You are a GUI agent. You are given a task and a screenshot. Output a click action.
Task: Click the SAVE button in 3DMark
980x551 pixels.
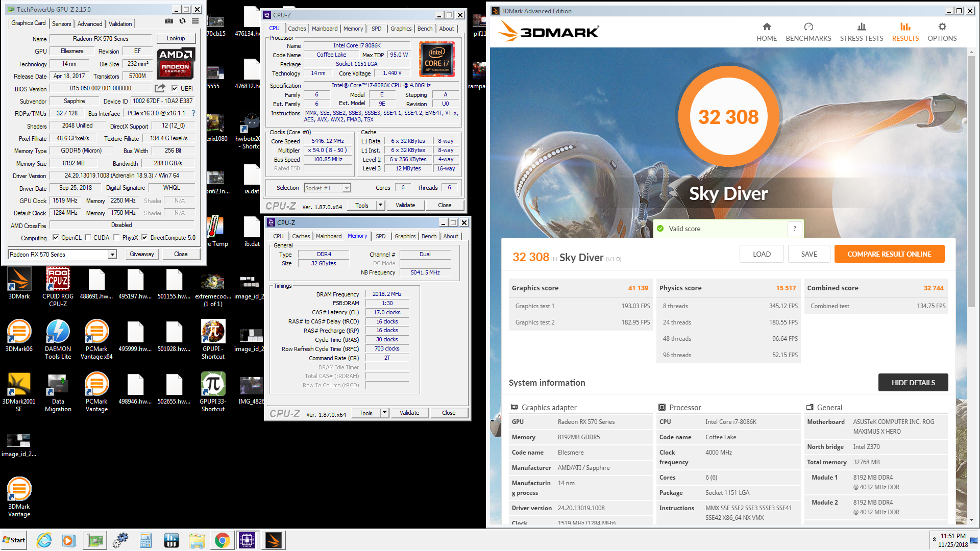tap(809, 254)
